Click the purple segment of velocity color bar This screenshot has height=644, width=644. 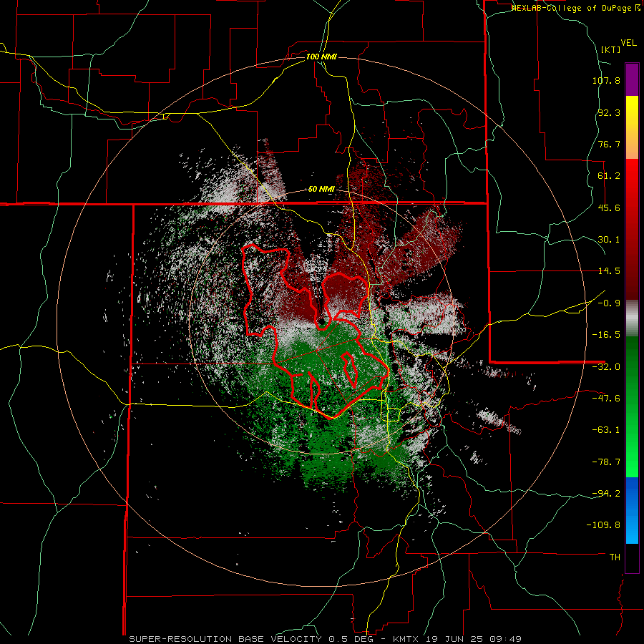(x=632, y=79)
